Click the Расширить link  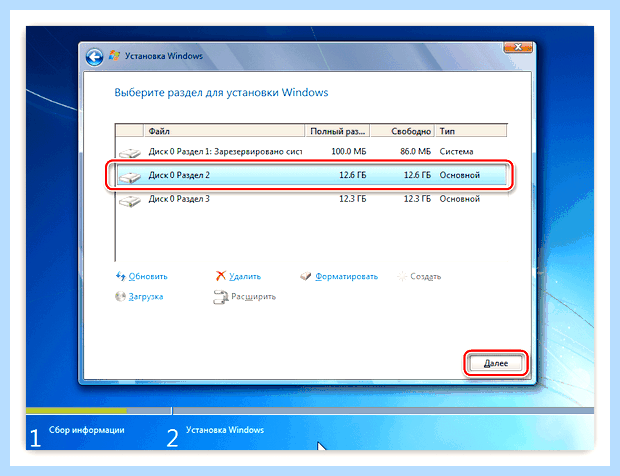253,297
